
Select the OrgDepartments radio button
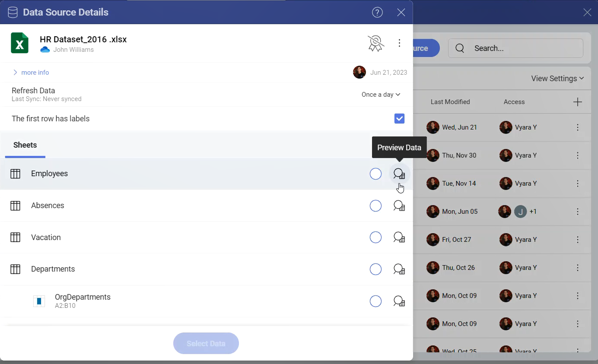click(376, 301)
